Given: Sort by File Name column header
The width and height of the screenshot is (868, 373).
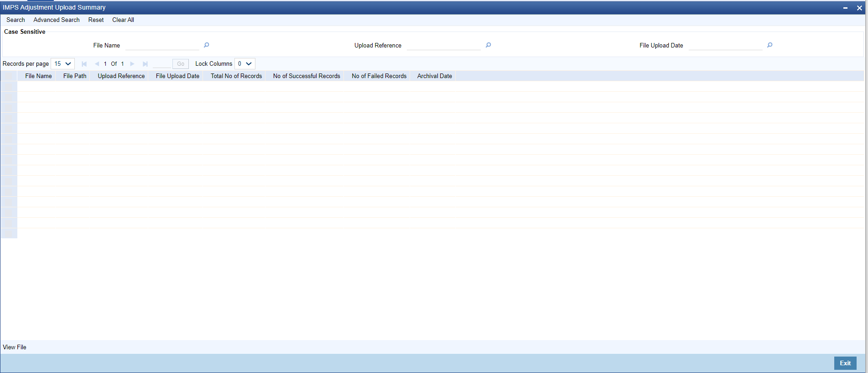Looking at the screenshot, I should click(x=38, y=76).
